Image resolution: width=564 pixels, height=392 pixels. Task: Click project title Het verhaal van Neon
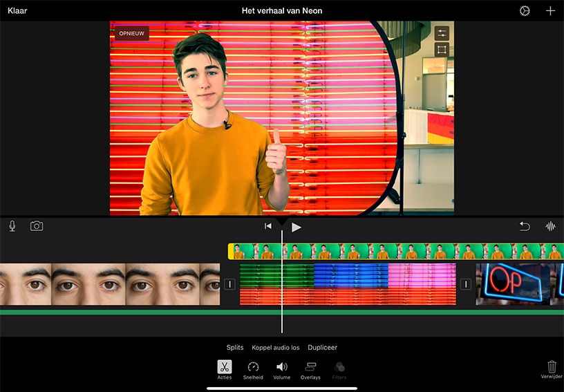(282, 11)
